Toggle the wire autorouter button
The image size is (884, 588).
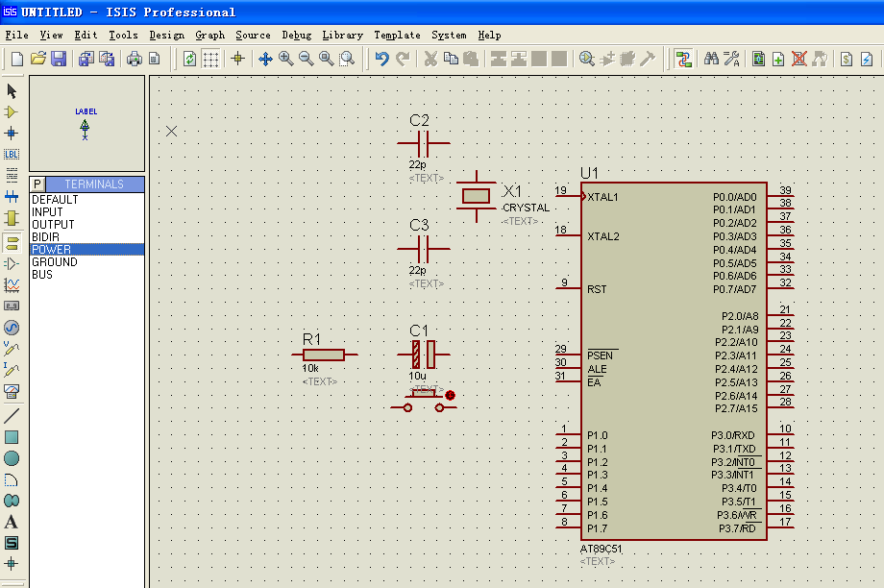[x=683, y=59]
